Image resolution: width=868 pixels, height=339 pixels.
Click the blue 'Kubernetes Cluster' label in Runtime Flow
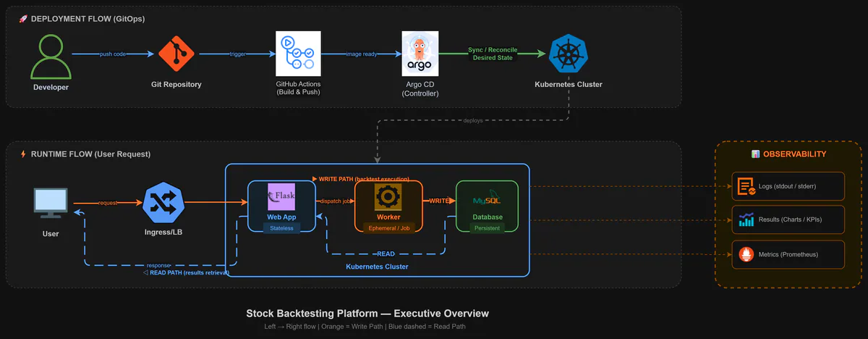[x=377, y=267]
